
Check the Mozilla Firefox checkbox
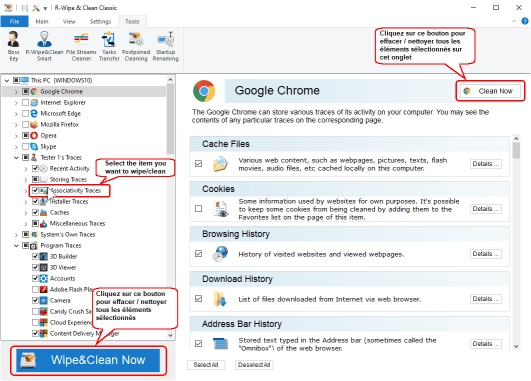(25, 124)
